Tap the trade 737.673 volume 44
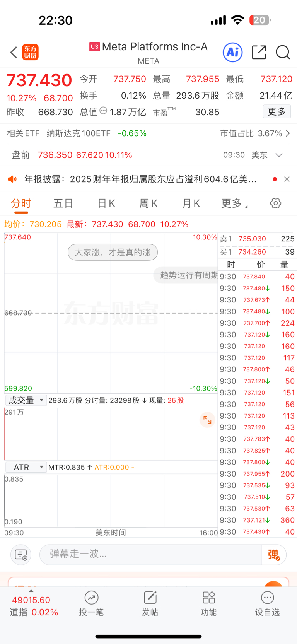Screen dimensions: 297x644 pos(257,300)
